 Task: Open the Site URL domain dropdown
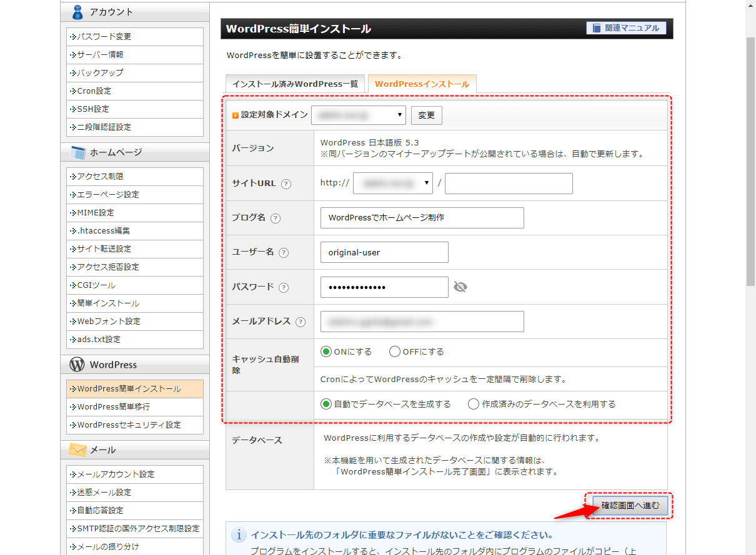(393, 184)
